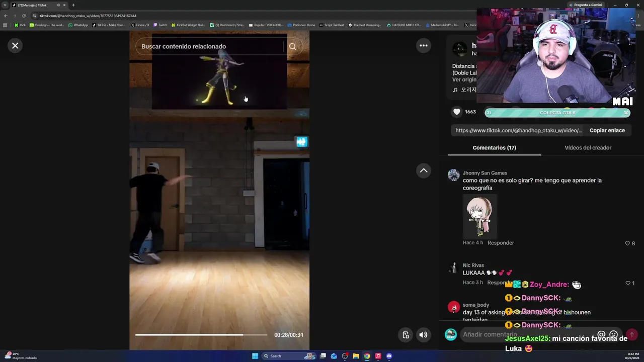644x362 pixels.
Task: Focus the Buscar contenido relacionado field
Action: 209,46
